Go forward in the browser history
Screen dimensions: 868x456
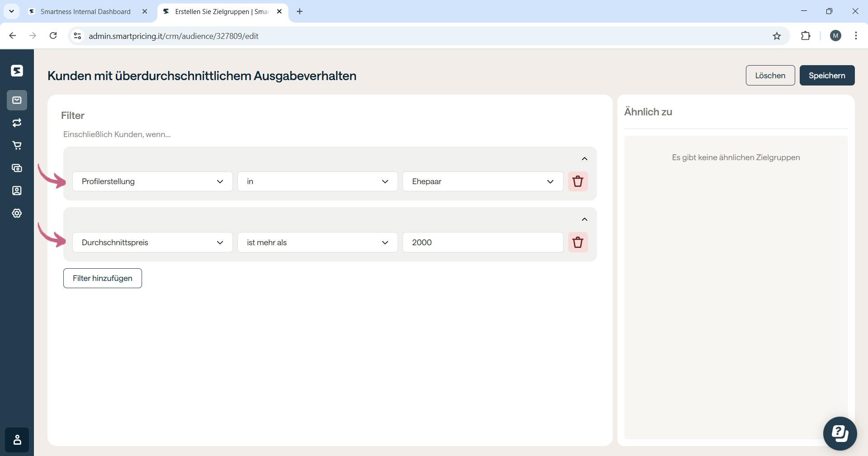pyautogui.click(x=33, y=36)
